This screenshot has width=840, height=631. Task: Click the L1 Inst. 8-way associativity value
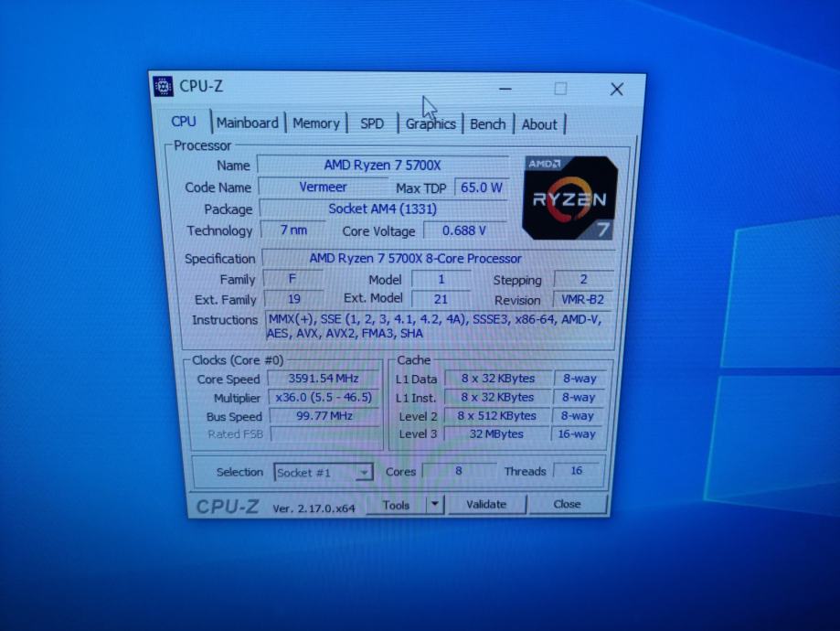[579, 397]
